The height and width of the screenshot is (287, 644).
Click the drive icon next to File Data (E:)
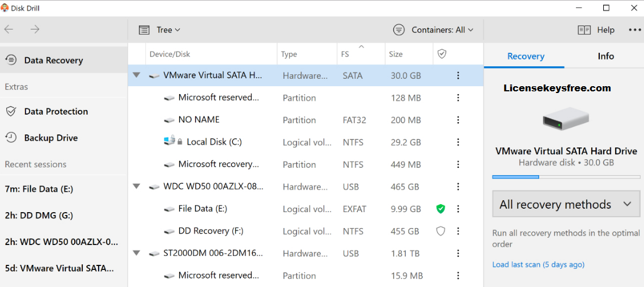click(x=169, y=210)
